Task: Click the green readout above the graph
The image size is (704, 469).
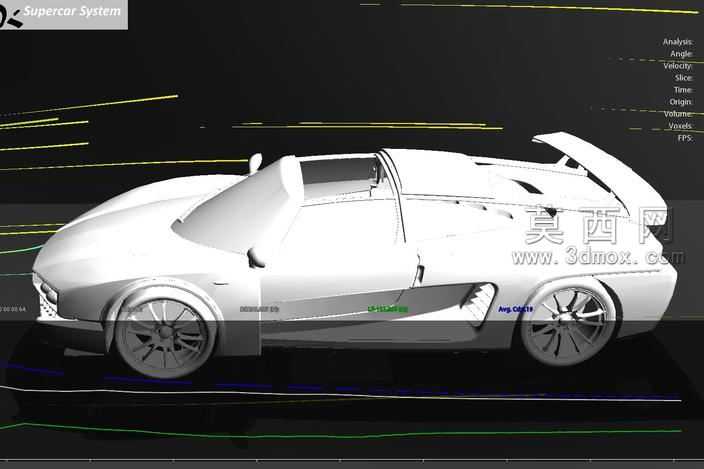Action: pos(388,309)
